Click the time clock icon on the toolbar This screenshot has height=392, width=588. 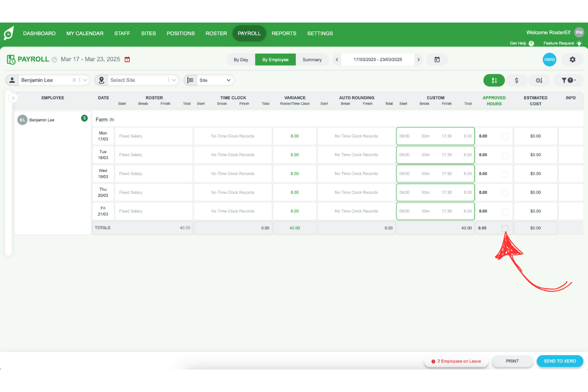click(539, 80)
